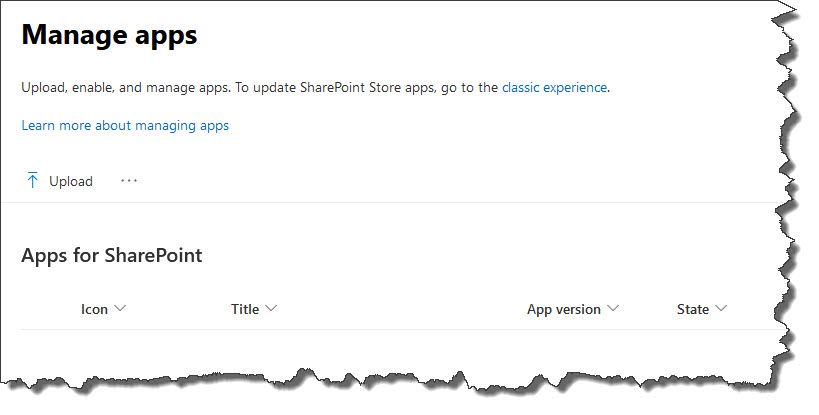Expand the chevron beside State column
The width and height of the screenshot is (819, 415).
click(x=721, y=309)
